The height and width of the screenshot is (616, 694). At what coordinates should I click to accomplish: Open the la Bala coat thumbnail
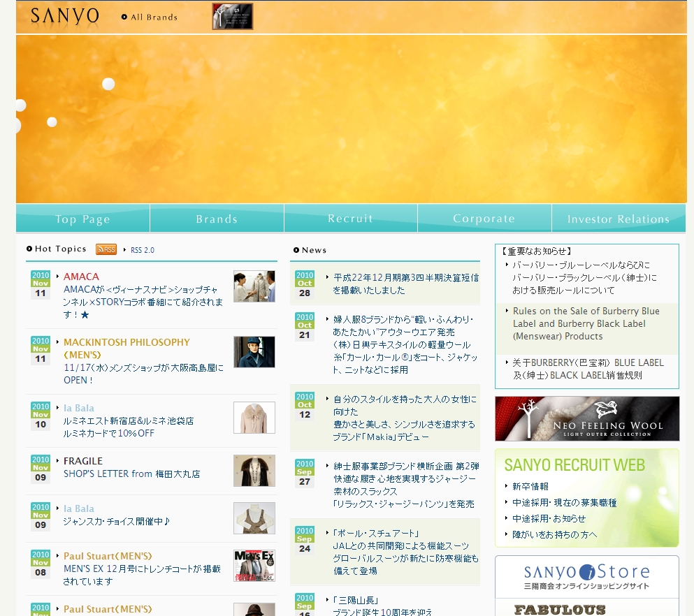coord(254,418)
